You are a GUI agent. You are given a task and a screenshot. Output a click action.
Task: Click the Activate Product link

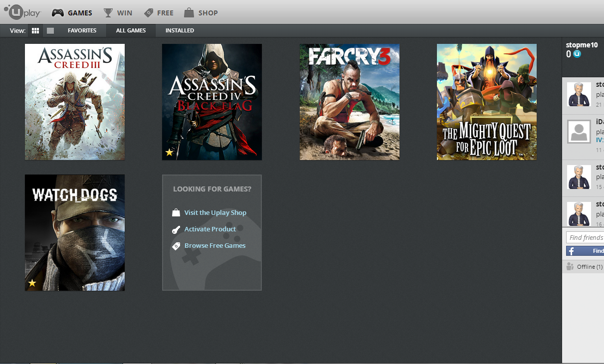coord(210,229)
